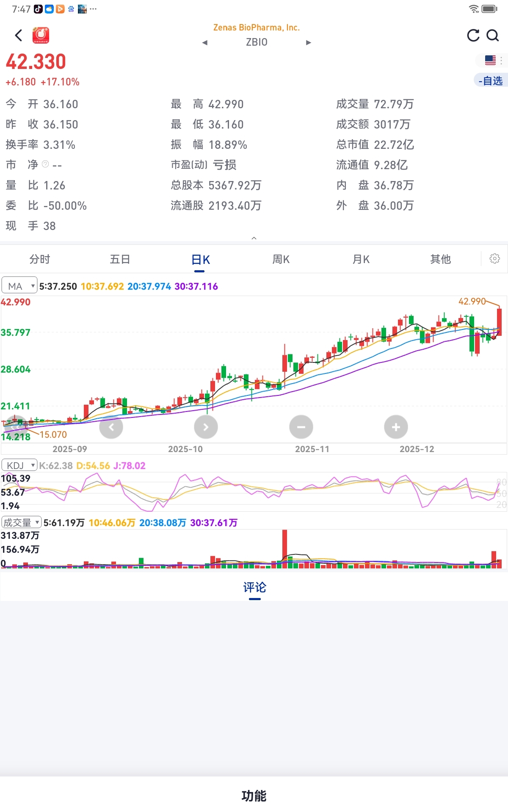Tap the Wi-Fi status icon
508x812 pixels.
(474, 9)
